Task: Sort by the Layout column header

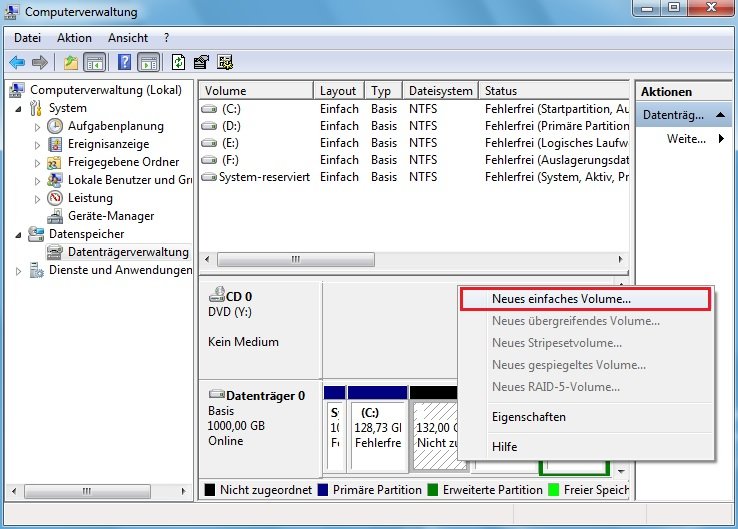Action: [x=339, y=90]
